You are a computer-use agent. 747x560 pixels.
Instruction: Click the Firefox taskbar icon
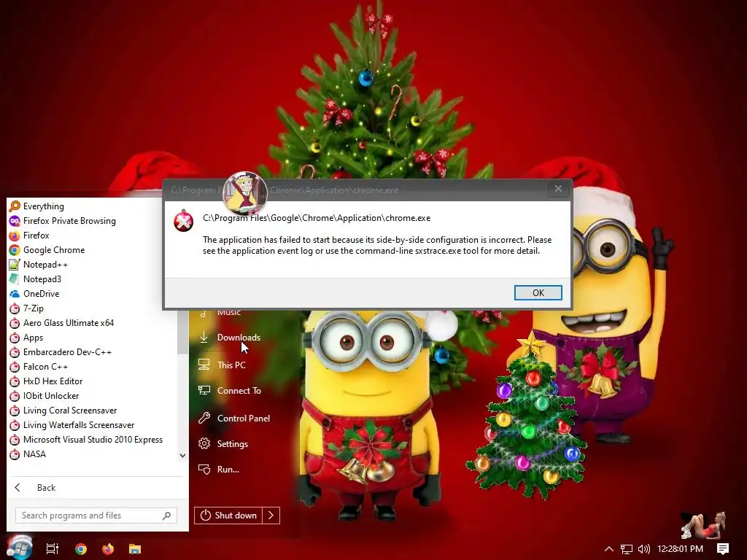[x=108, y=549]
